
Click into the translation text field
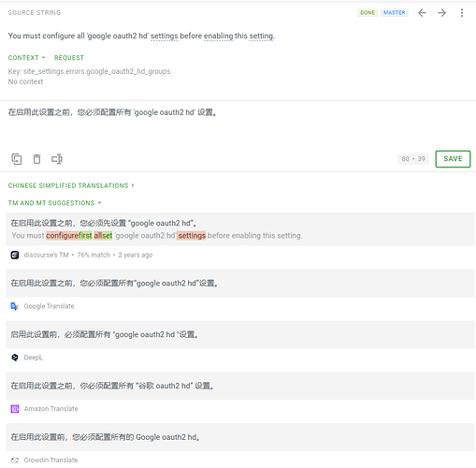tap(238, 124)
